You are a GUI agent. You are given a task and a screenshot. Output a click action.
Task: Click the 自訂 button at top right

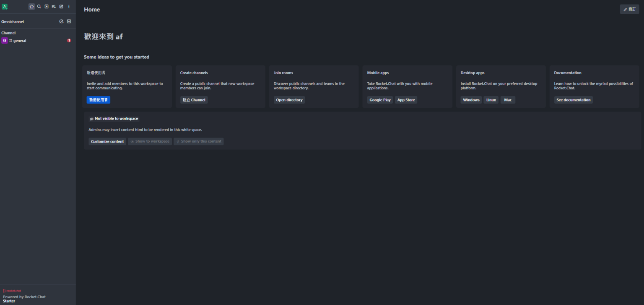coord(629,9)
